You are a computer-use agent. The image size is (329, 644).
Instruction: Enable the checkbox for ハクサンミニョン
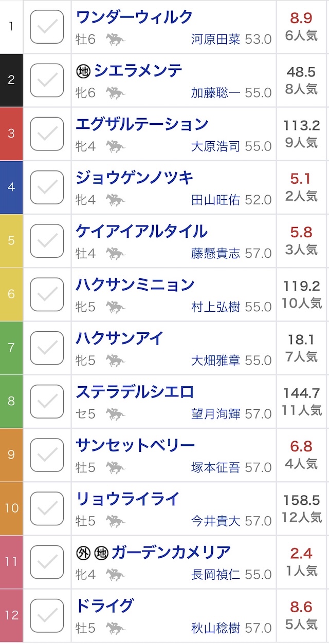pos(47,294)
